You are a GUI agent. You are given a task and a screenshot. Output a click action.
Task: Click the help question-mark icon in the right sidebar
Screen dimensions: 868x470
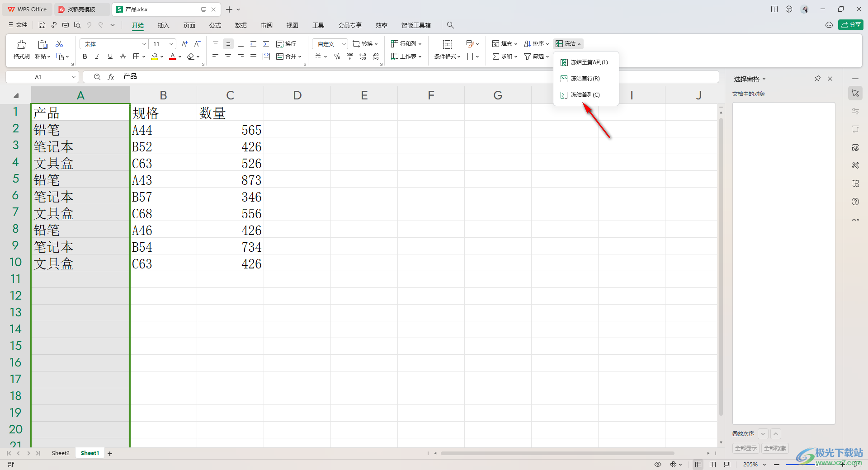click(855, 202)
